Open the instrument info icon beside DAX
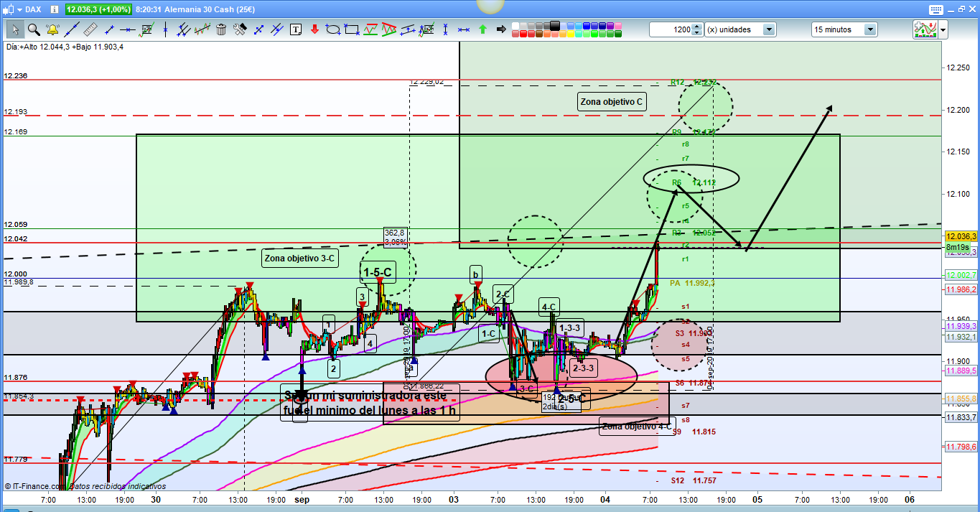The height and width of the screenshot is (512, 980). pos(54,9)
